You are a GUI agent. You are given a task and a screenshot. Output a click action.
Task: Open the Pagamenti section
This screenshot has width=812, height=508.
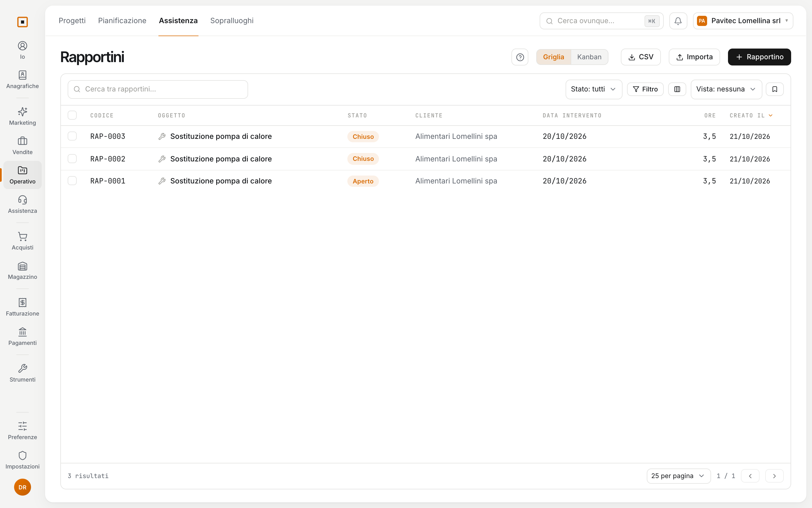pos(23,336)
